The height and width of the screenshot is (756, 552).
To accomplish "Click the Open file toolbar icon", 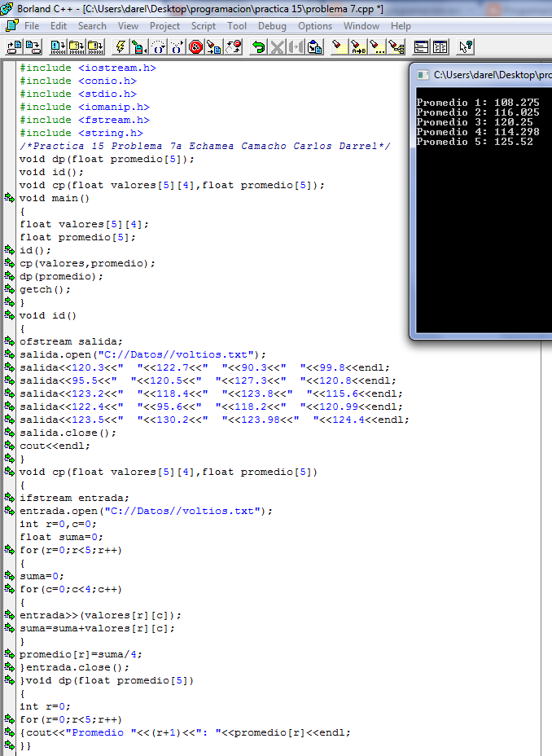I will (x=14, y=46).
